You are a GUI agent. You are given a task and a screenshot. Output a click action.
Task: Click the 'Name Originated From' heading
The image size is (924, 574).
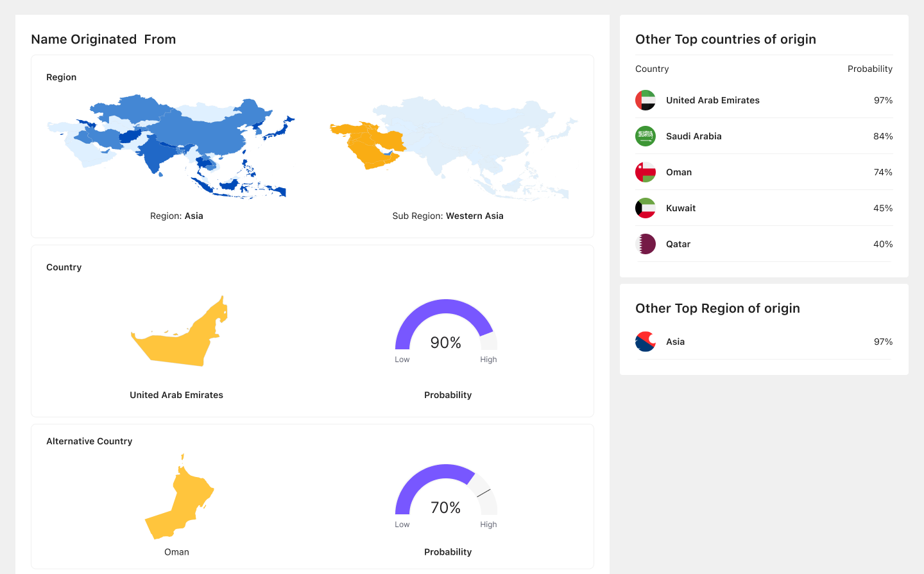pyautogui.click(x=103, y=39)
